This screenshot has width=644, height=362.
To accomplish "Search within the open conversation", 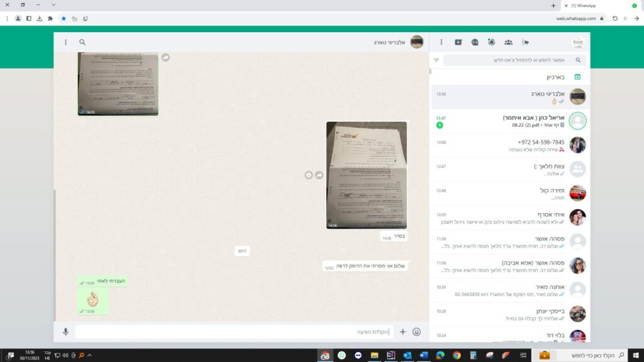I will (x=82, y=42).
